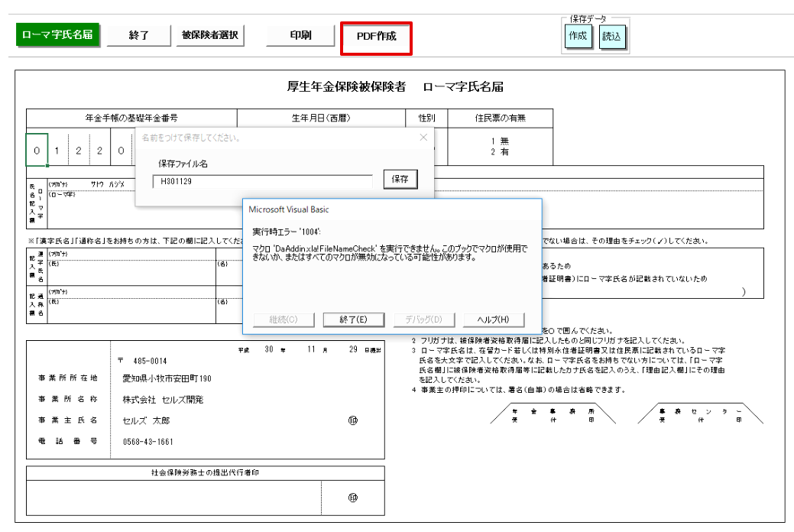Viewport: 794px width, 532px height.
Task: Select the first pension number cell 0
Action: point(37,150)
